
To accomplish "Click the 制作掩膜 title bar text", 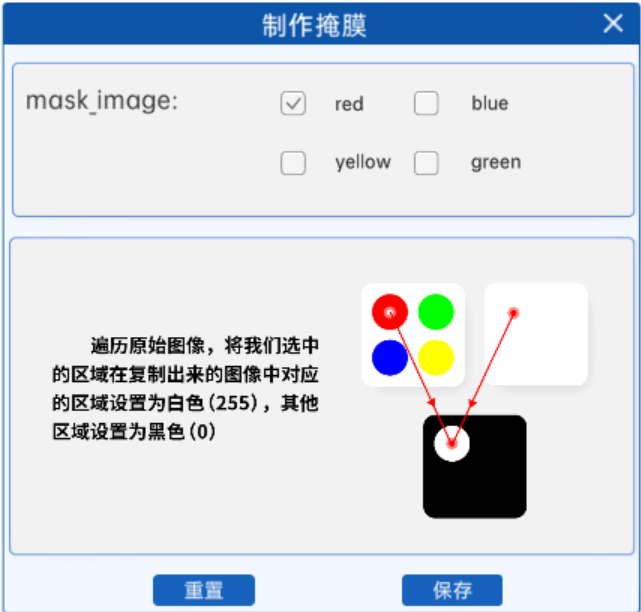I will (314, 25).
